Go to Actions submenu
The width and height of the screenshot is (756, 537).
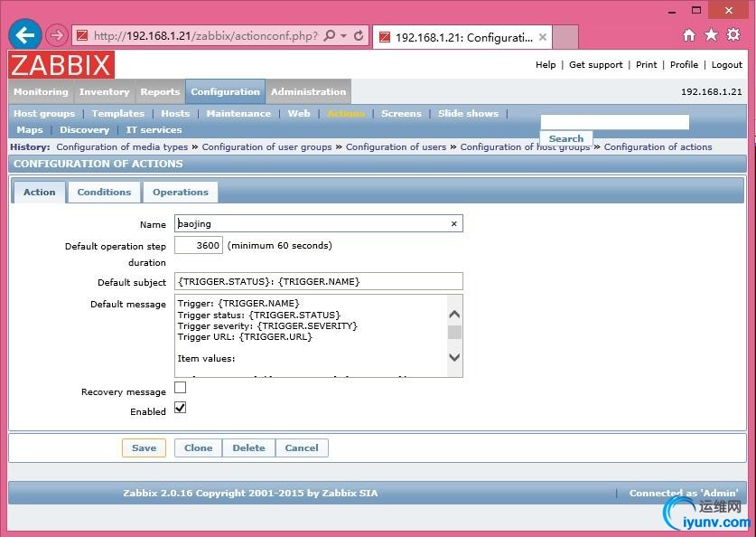click(x=346, y=113)
